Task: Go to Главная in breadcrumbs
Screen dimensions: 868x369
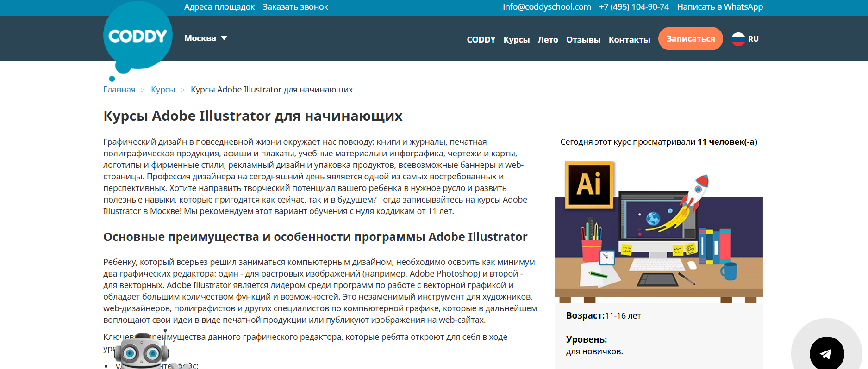Action: [119, 90]
